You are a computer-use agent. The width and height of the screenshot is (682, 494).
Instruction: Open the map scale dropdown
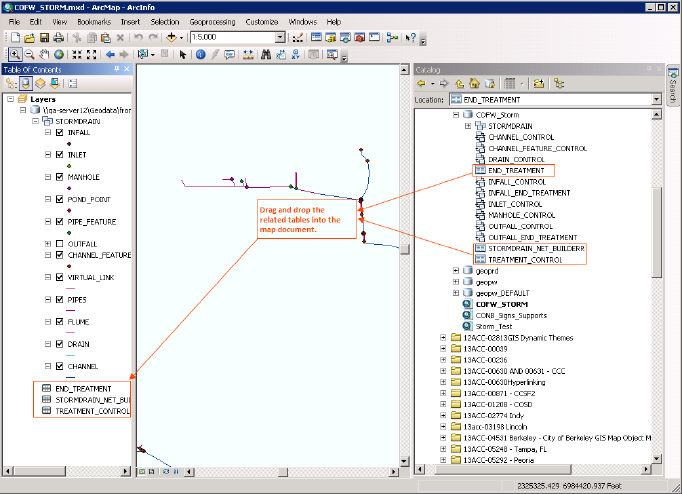(281, 37)
